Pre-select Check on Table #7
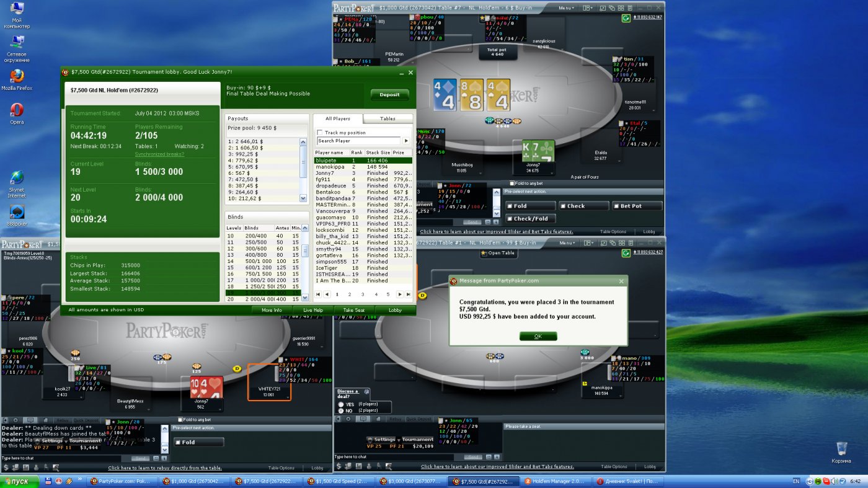The height and width of the screenshot is (488, 868). pyautogui.click(x=584, y=206)
